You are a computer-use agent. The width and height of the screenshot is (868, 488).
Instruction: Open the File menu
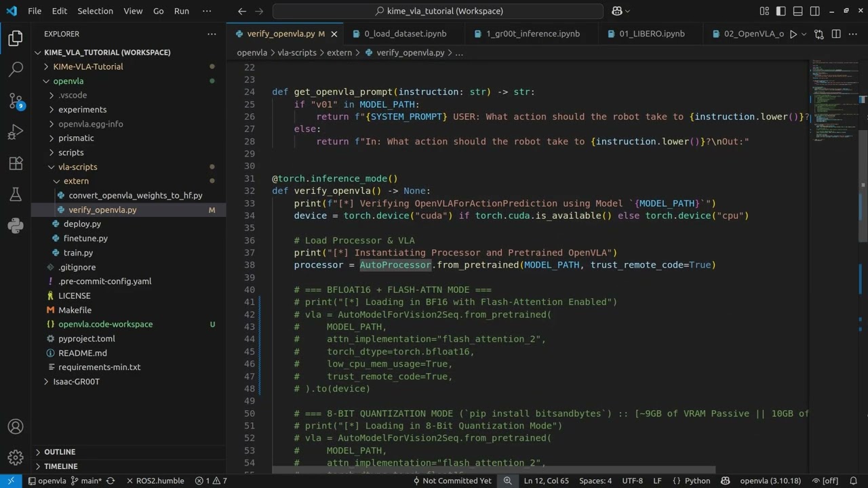(35, 11)
